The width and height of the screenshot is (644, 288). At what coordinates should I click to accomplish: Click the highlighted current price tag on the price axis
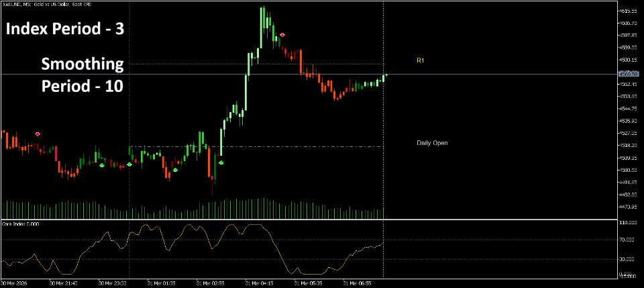(x=629, y=74)
